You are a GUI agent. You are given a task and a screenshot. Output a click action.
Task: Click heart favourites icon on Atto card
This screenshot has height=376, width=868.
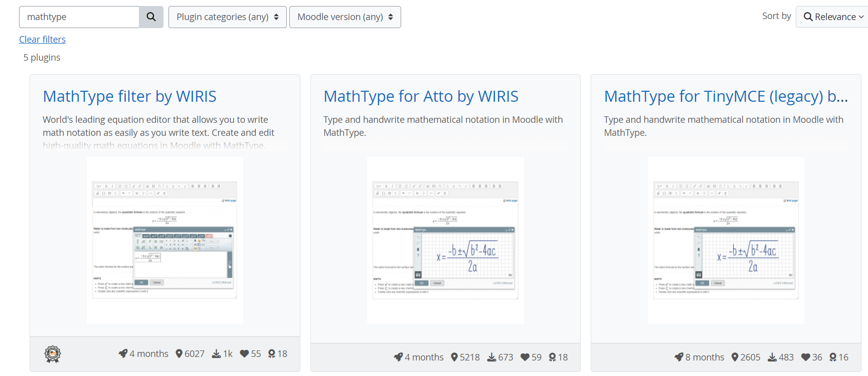(x=525, y=357)
